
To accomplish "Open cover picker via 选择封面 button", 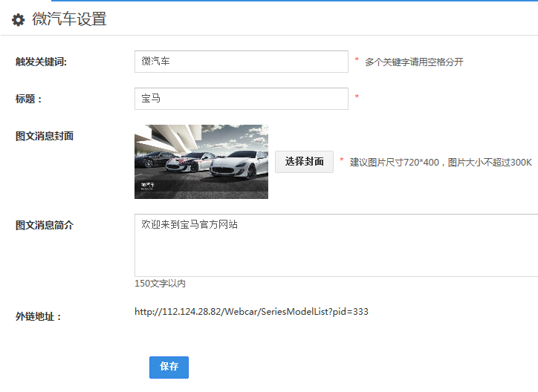I will (x=304, y=162).
